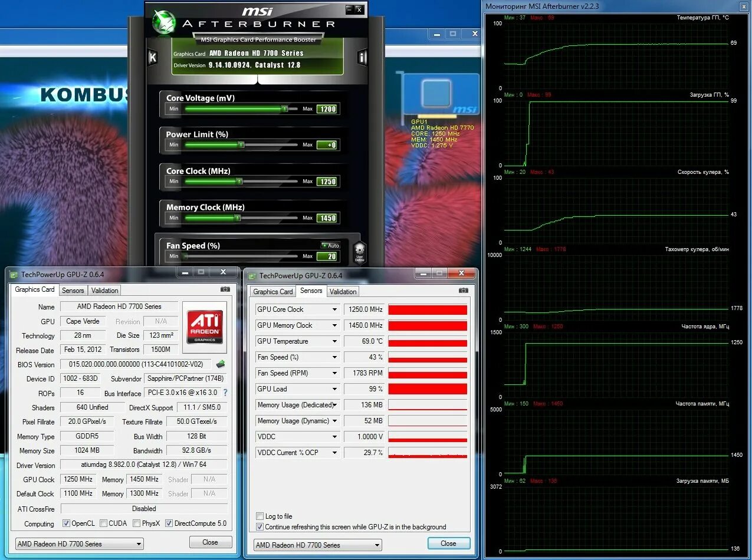The height and width of the screenshot is (560, 752).
Task: Toggle the PhysX checkbox
Action: 136,523
